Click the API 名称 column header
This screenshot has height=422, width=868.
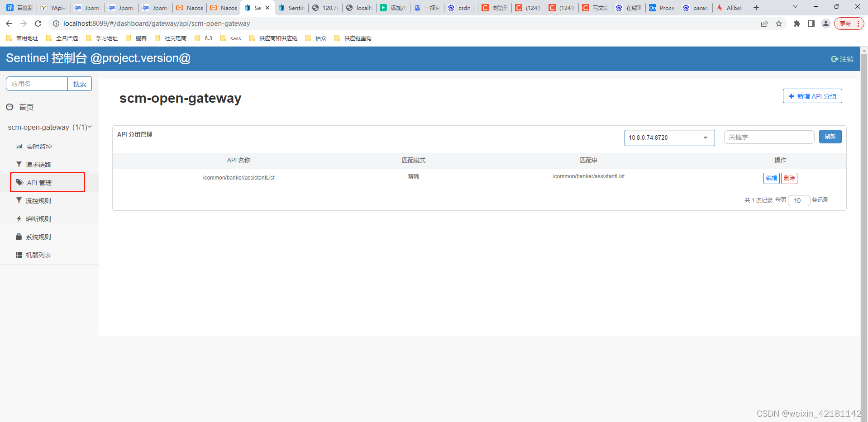pyautogui.click(x=238, y=160)
